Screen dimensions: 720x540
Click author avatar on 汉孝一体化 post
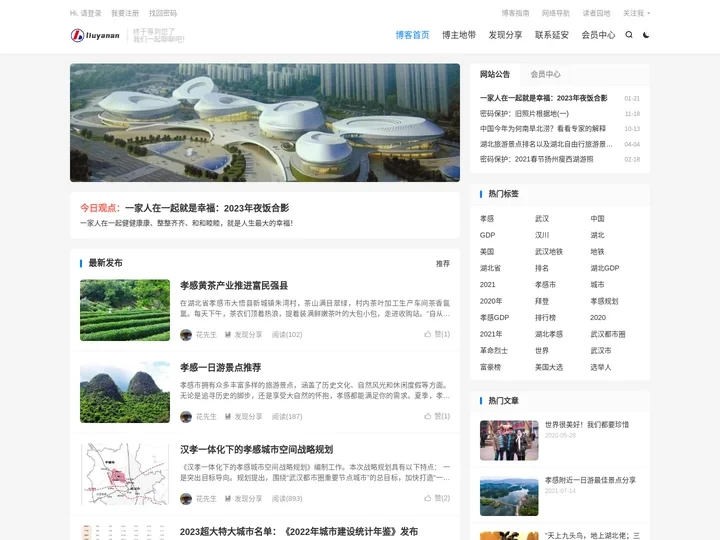[x=186, y=499]
